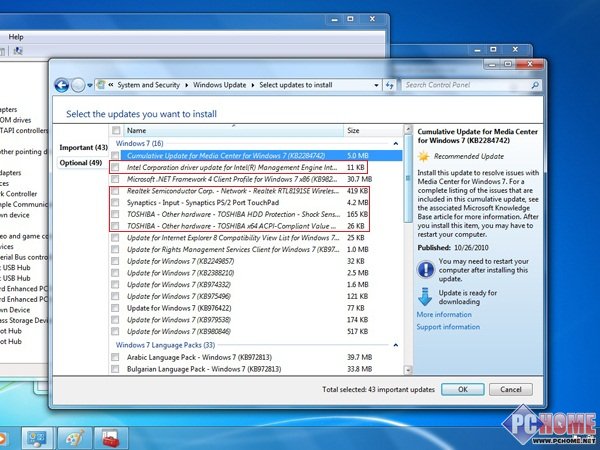The width and height of the screenshot is (600, 450).
Task: Check the .NET Framework 4 Client Profile checkbox
Action: (115, 179)
